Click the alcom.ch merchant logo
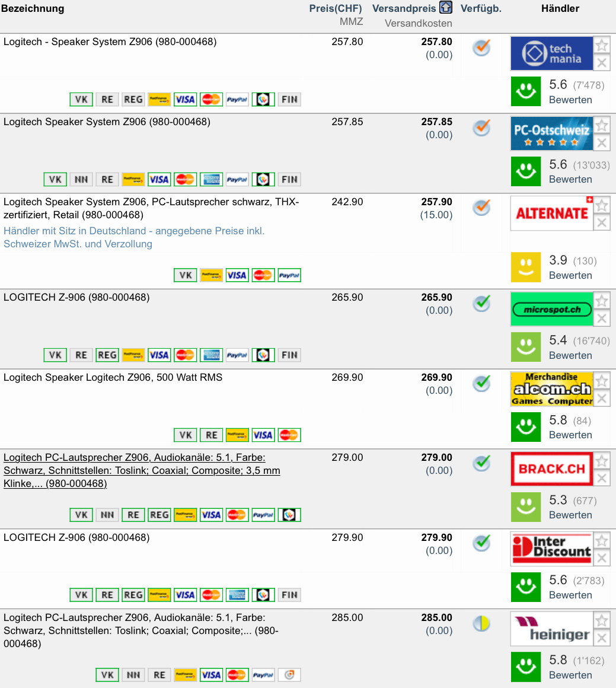The width and height of the screenshot is (616, 688). [x=551, y=389]
